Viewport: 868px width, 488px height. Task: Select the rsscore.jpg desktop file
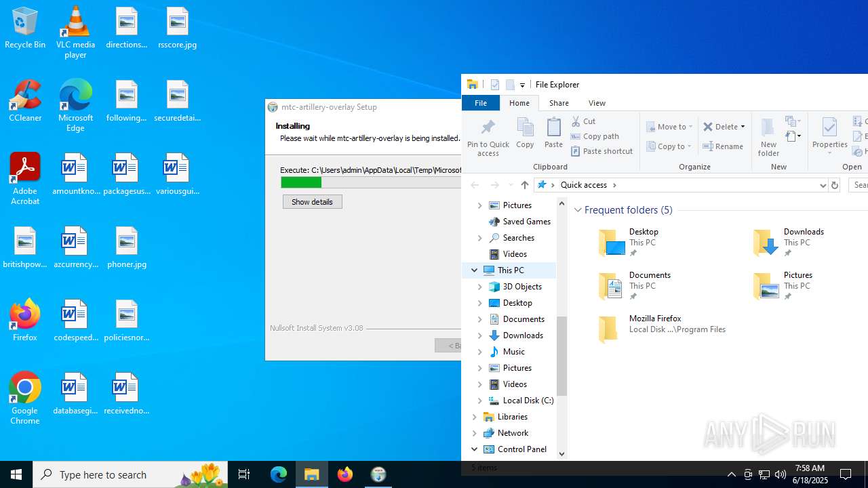177,28
